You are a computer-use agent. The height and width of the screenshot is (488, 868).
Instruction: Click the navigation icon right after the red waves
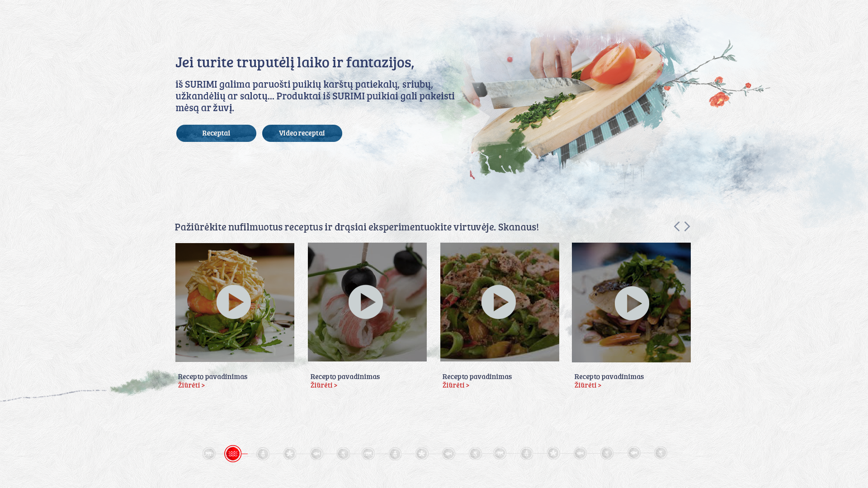pos(263,454)
